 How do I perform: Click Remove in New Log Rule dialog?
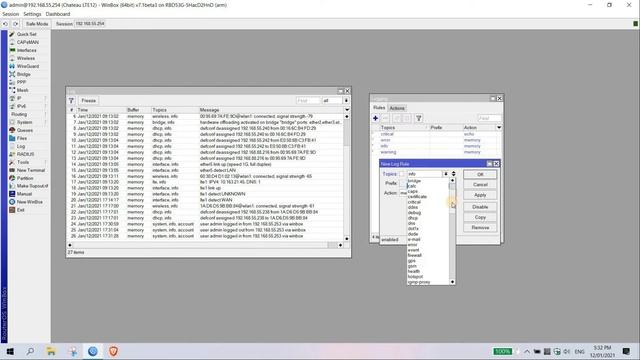pos(480,227)
